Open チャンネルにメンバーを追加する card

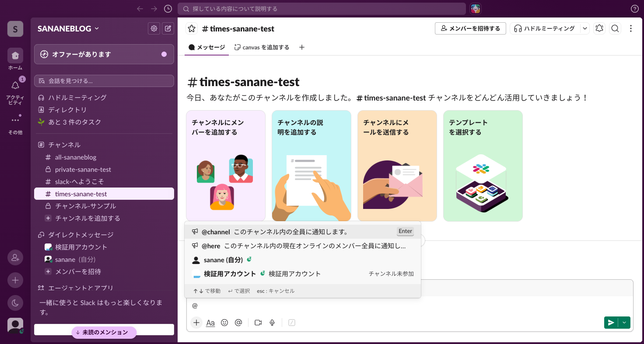(x=226, y=166)
